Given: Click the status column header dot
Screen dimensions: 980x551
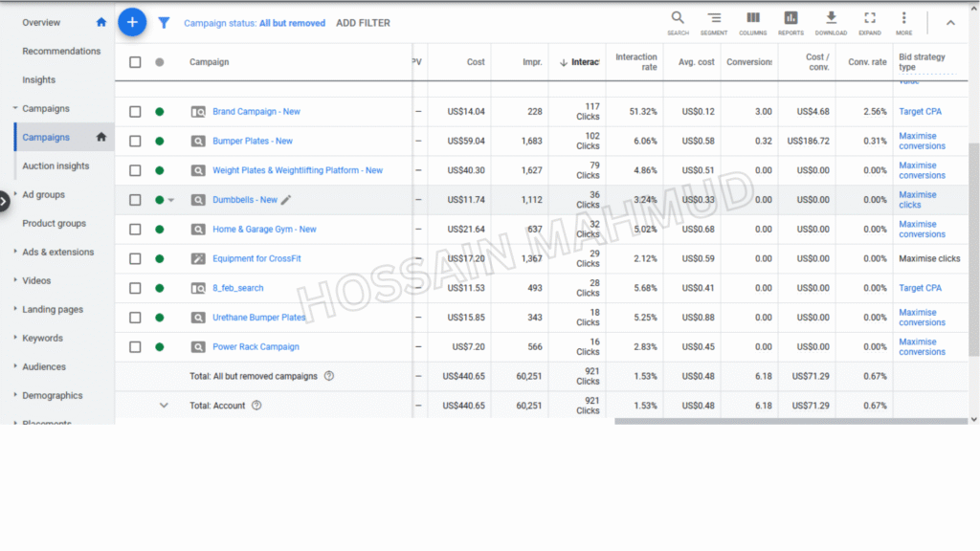Looking at the screenshot, I should pyautogui.click(x=160, y=62).
